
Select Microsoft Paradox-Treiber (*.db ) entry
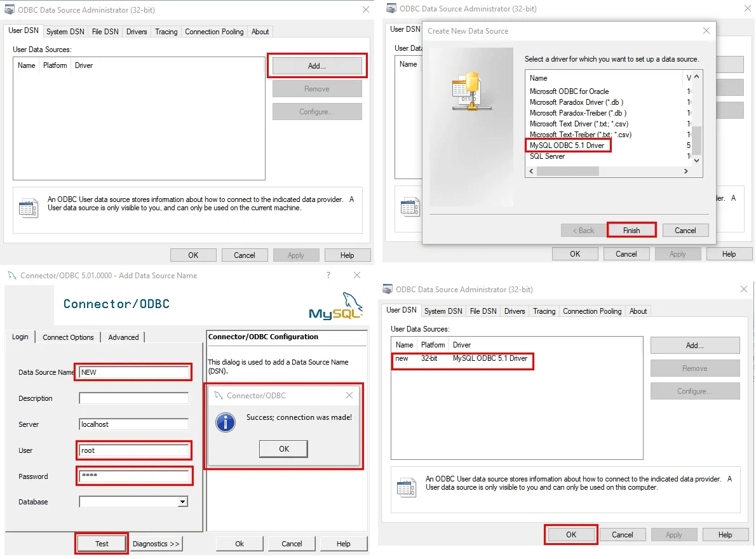(578, 113)
